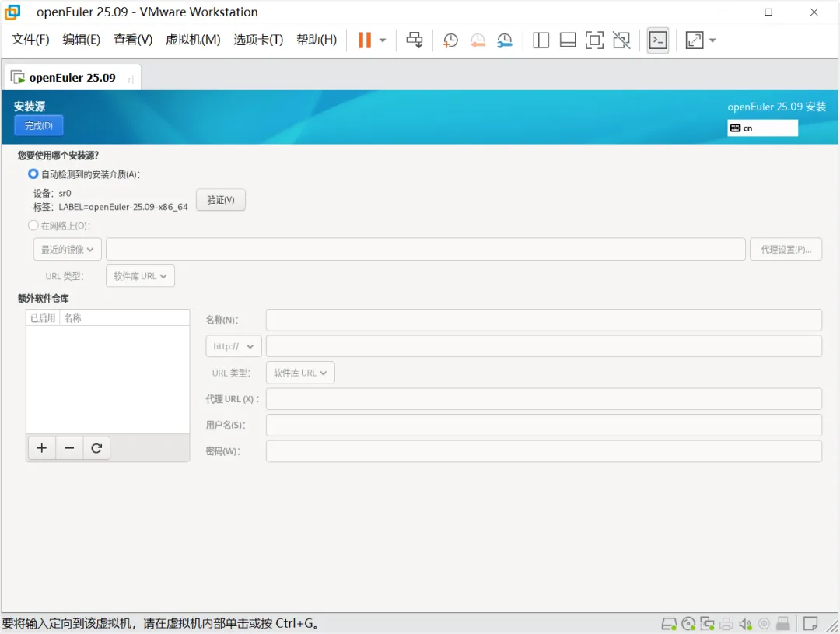Open the 编辑(E) menu
The width and height of the screenshot is (840, 634).
pyautogui.click(x=82, y=40)
